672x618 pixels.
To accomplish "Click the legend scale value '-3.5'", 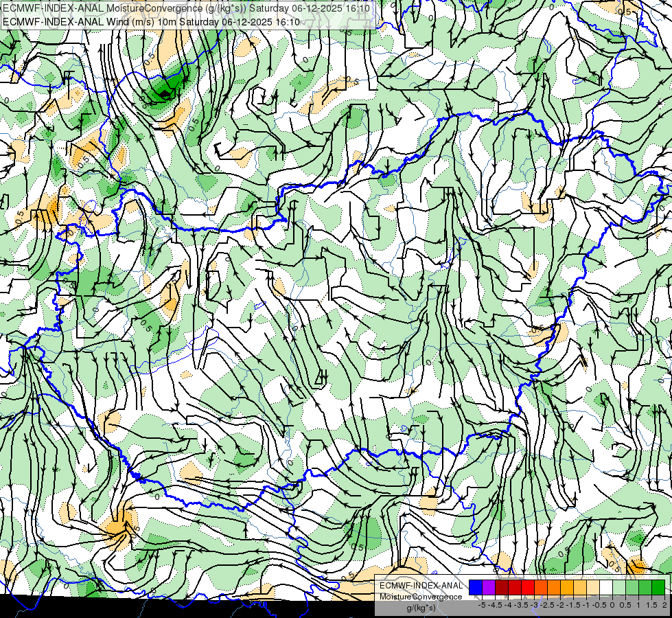I will (x=521, y=605).
